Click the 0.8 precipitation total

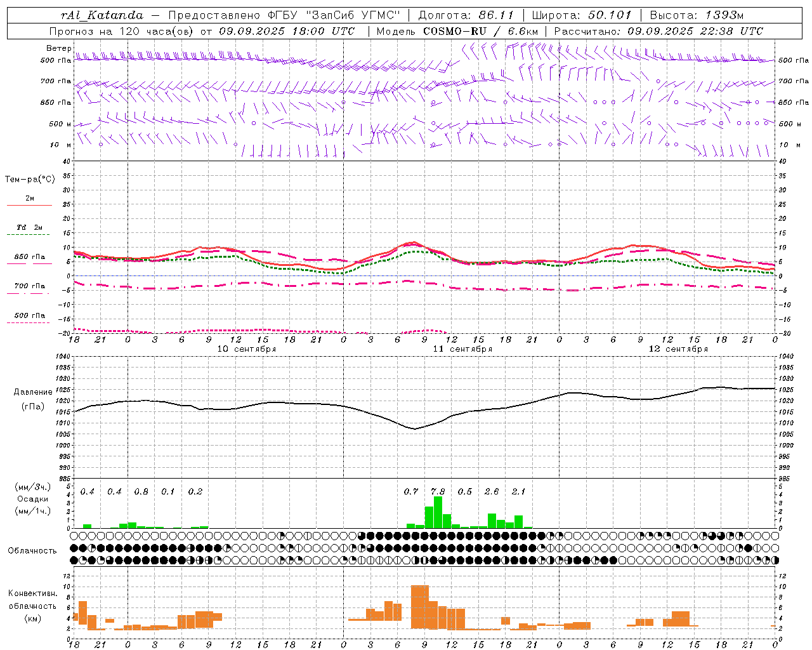point(141,491)
